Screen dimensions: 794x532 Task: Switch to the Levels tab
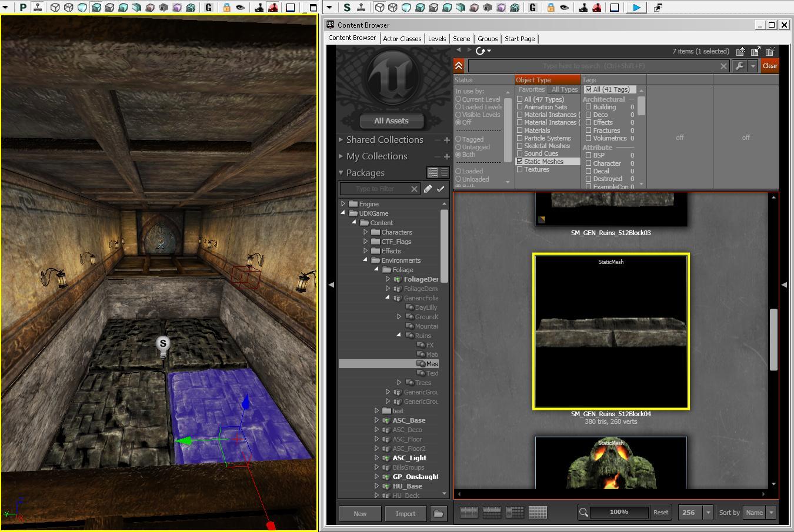point(437,38)
